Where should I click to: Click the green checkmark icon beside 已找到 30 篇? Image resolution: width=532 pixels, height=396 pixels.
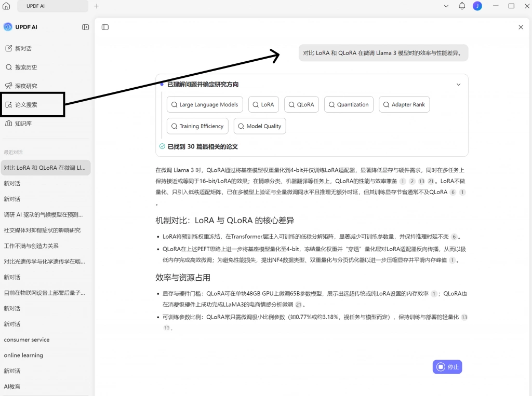pos(162,146)
